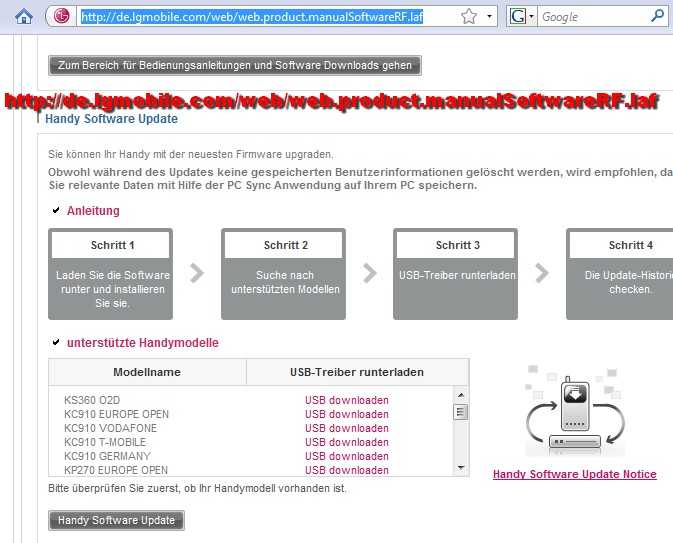Click the checkmark beside unterstützte Handymodelle
Image resolution: width=673 pixels, height=543 pixels.
56,342
